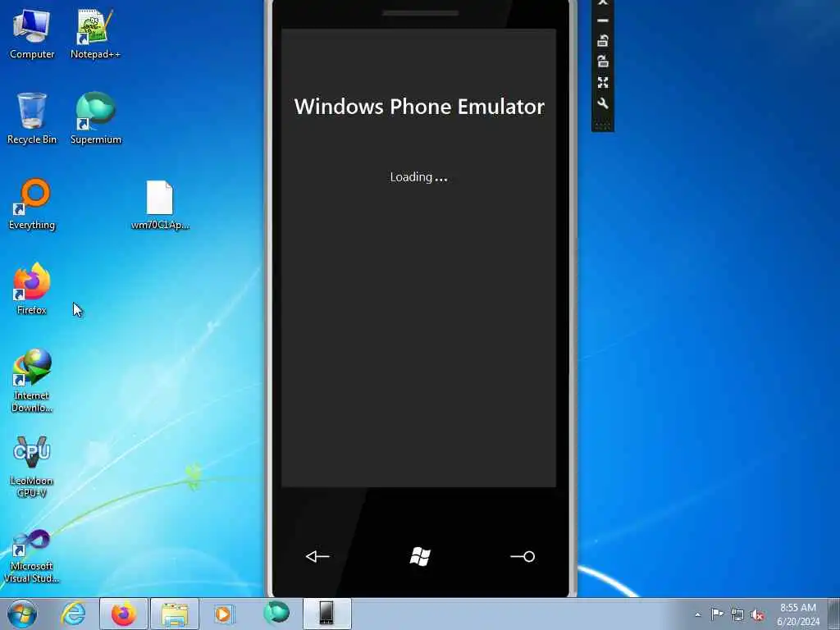
Task: Click the Loading... text in emulator
Action: click(418, 177)
